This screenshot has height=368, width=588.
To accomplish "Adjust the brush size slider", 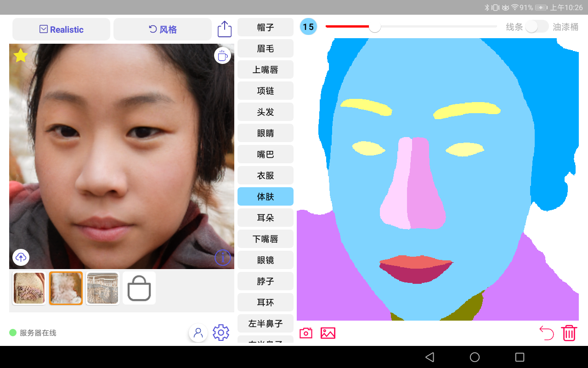I will pyautogui.click(x=411, y=27).
